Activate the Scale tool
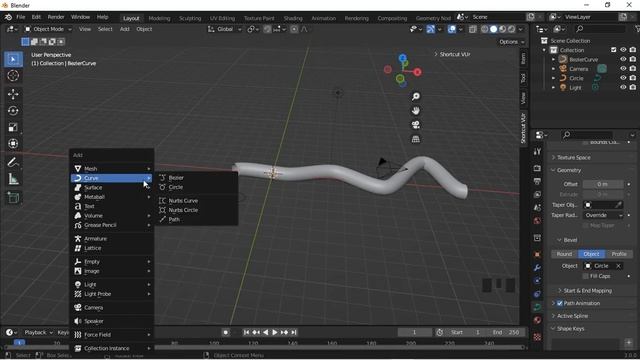Viewport: 640px width, 360px height. click(x=13, y=127)
